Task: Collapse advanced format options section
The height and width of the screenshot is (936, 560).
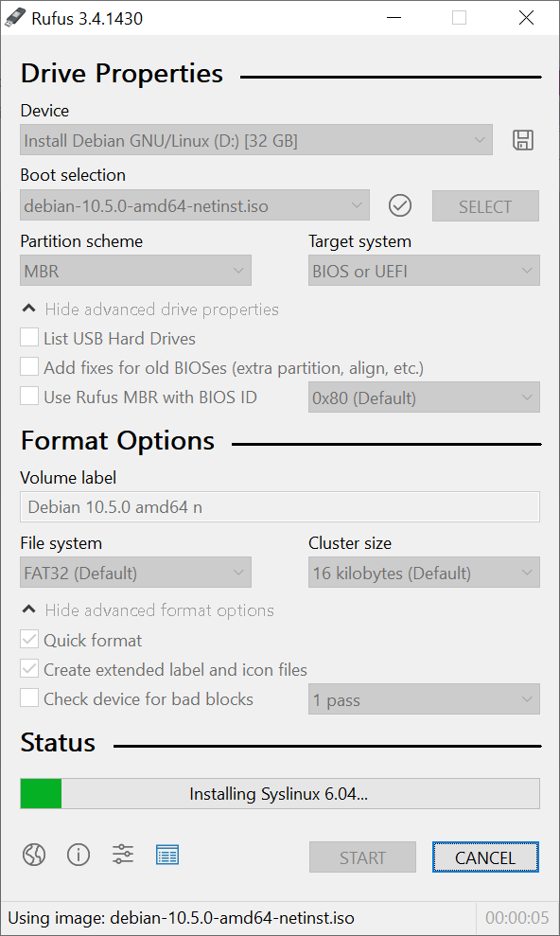Action: pyautogui.click(x=148, y=610)
